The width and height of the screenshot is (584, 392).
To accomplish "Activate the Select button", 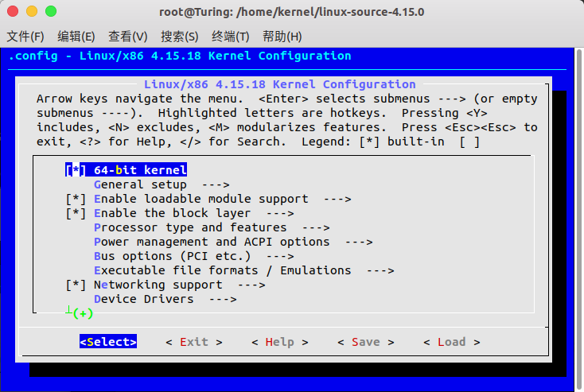I will click(108, 341).
